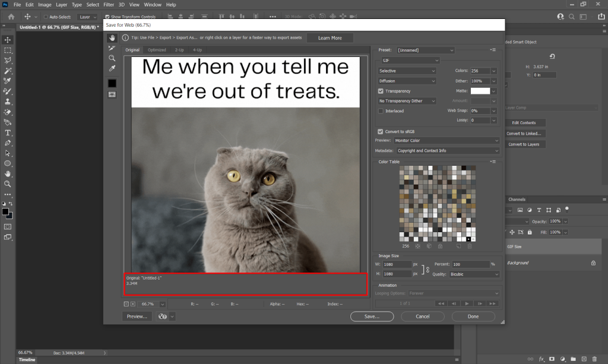This screenshot has width=608, height=364.
Task: Open the No Transparency Dither dropdown
Action: pyautogui.click(x=407, y=101)
